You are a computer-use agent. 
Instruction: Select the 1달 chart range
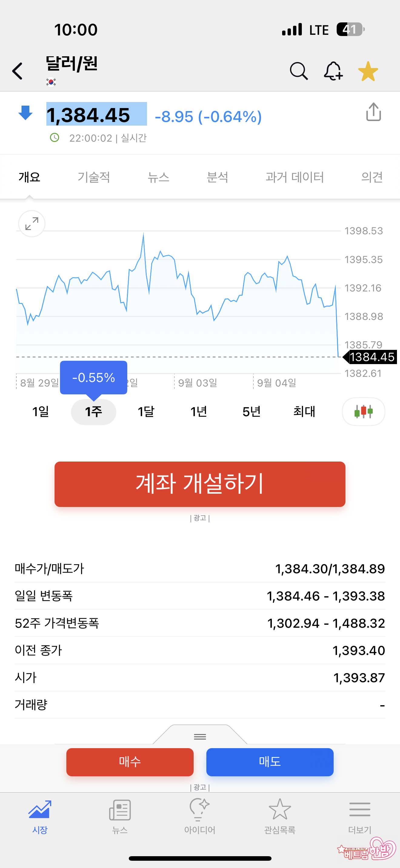click(x=146, y=411)
